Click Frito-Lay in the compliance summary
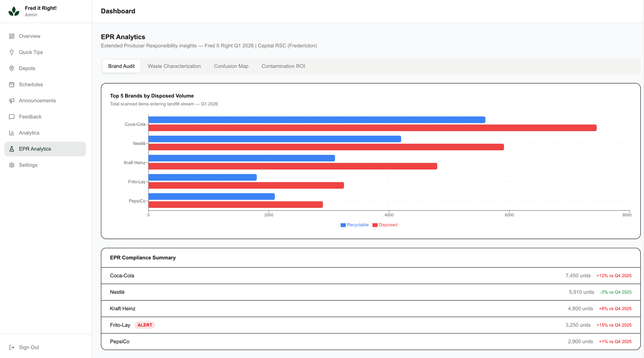This screenshot has width=644, height=358. tap(120, 325)
